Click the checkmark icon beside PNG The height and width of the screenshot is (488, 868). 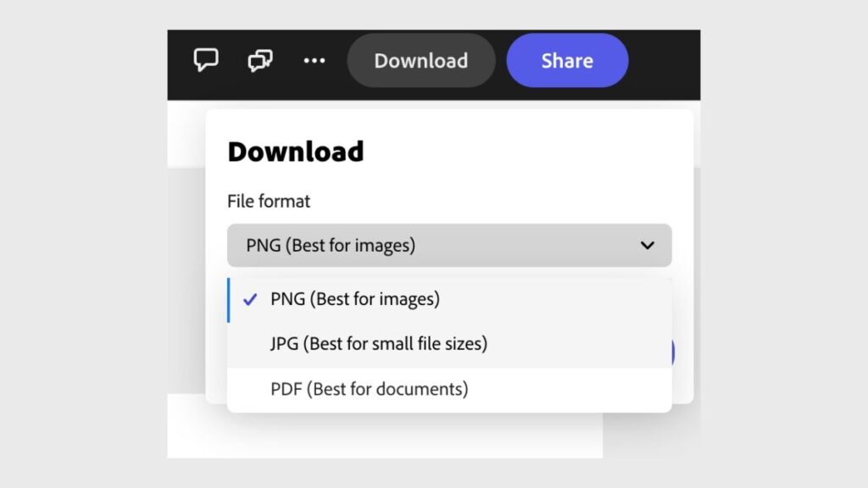[x=250, y=299]
